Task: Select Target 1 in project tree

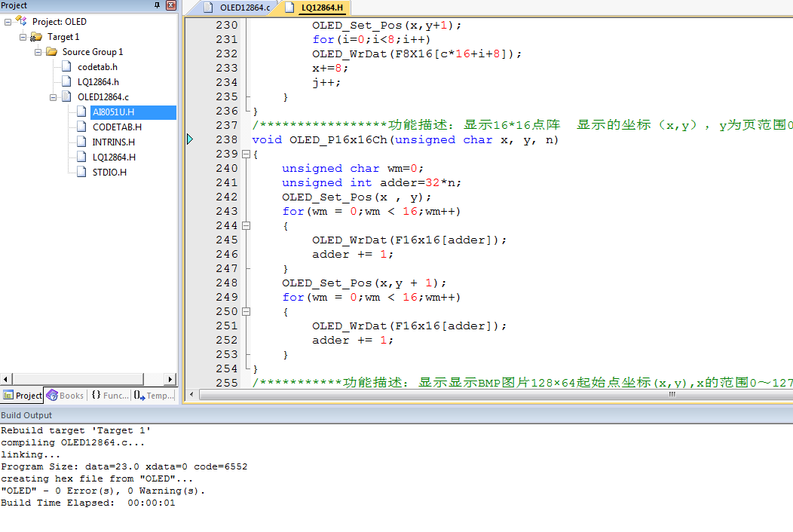Action: pos(63,37)
